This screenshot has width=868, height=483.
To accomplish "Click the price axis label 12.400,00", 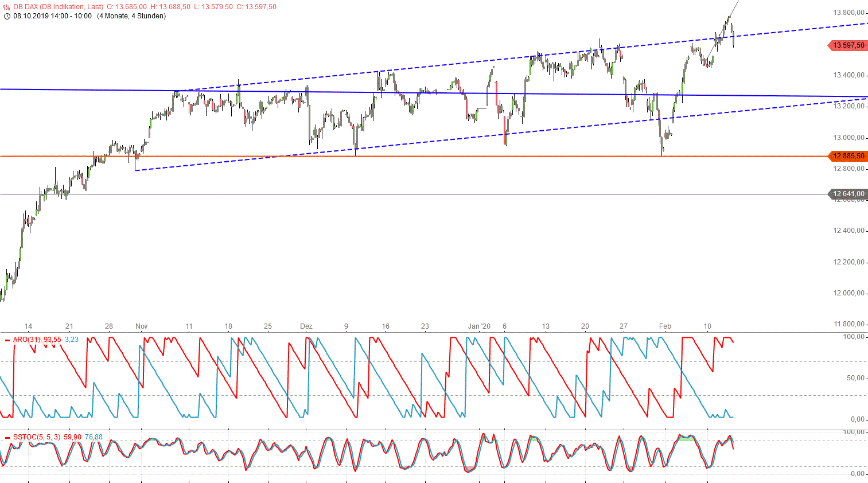I will tap(848, 231).
